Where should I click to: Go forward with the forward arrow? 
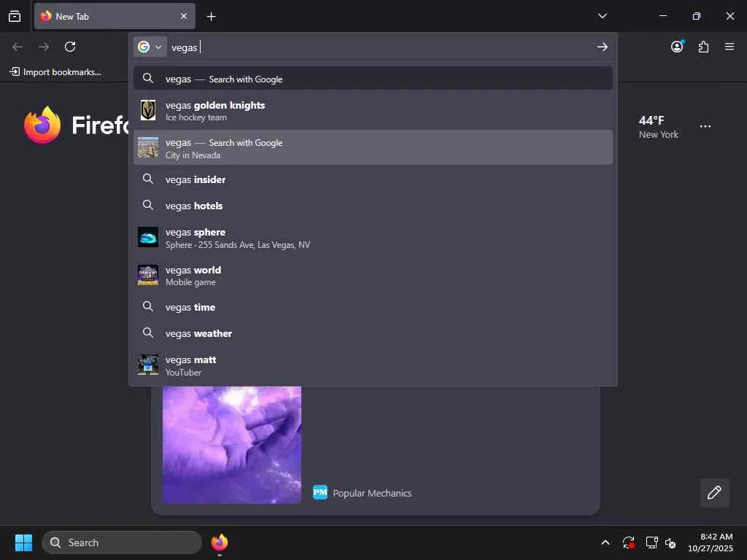[x=44, y=47]
